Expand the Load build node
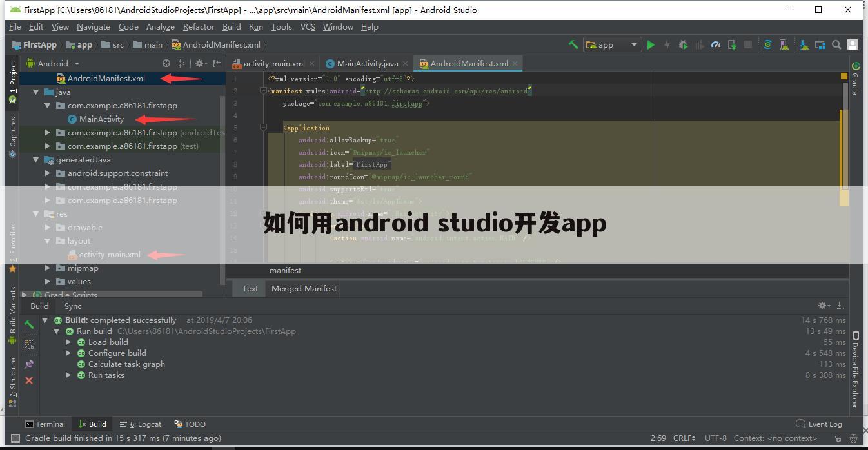 68,342
